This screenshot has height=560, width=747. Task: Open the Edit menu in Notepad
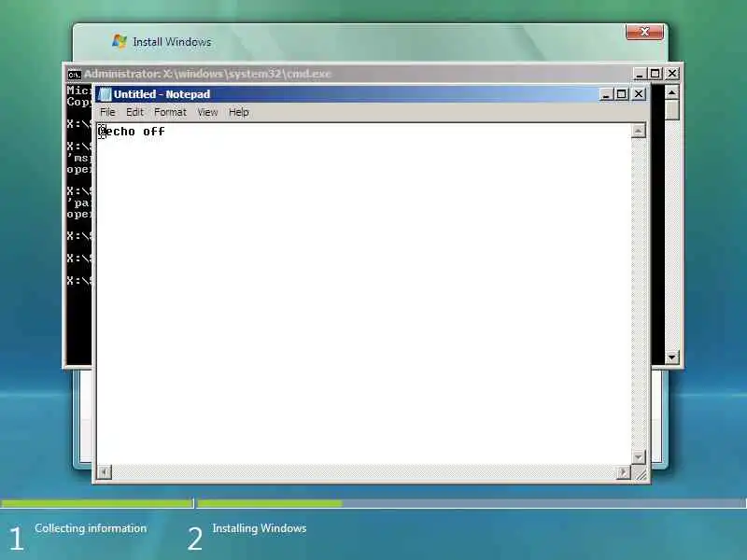click(x=134, y=112)
